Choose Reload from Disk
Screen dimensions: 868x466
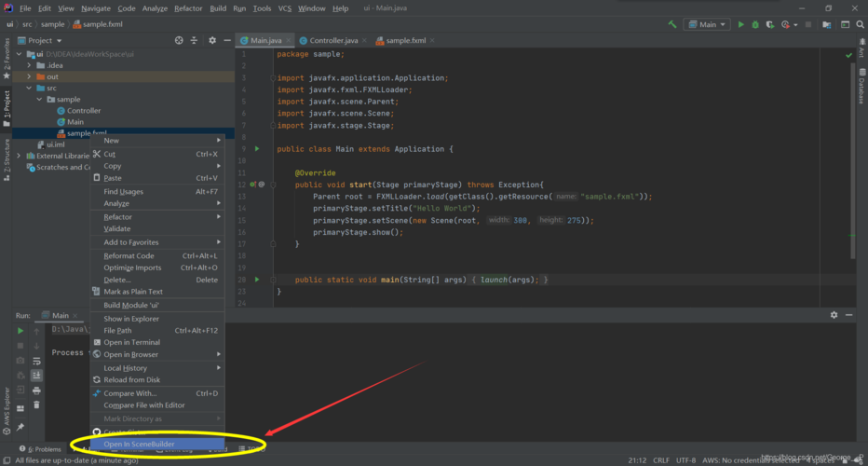click(157, 380)
